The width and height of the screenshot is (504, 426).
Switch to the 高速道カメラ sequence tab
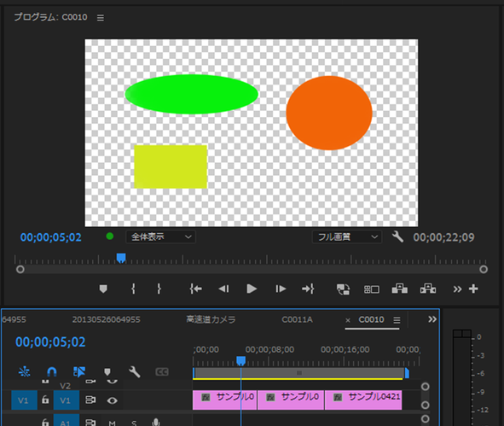point(211,319)
